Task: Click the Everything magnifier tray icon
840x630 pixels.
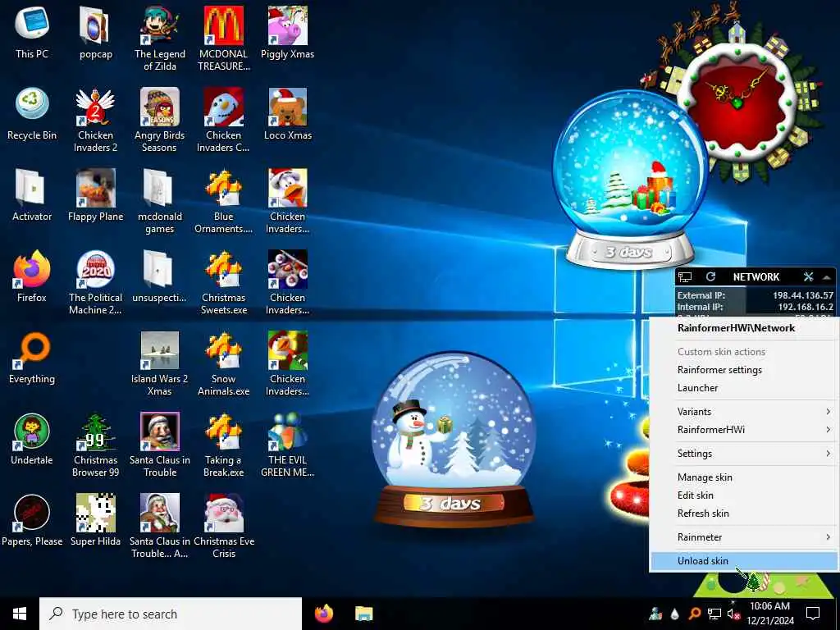Action: tap(694, 614)
